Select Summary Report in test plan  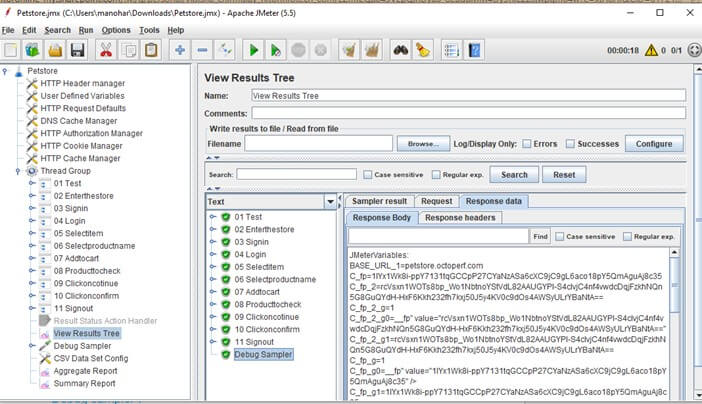pos(84,383)
